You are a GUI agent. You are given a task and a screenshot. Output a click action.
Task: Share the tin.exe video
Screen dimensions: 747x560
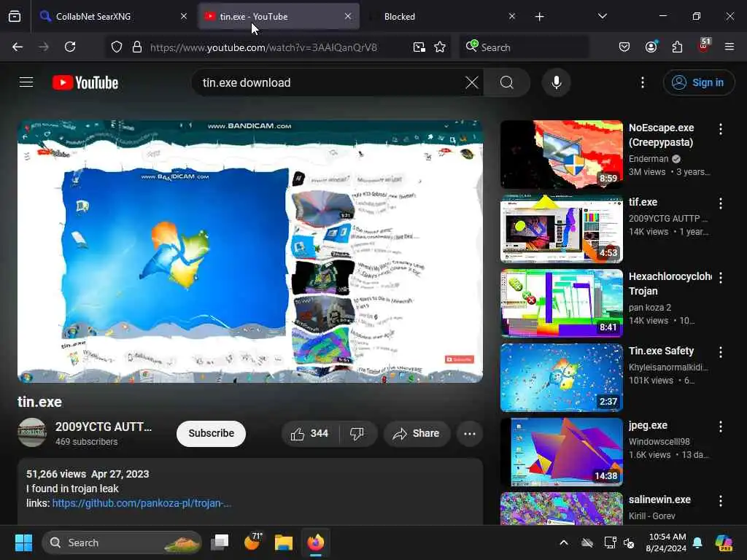click(x=417, y=433)
